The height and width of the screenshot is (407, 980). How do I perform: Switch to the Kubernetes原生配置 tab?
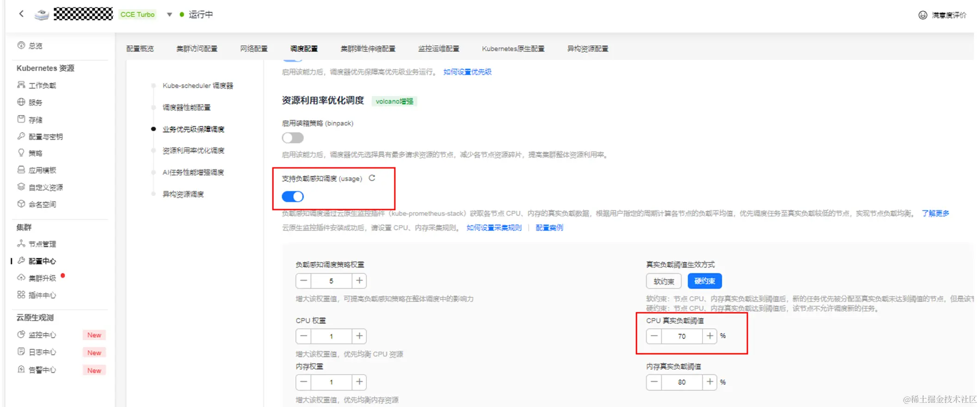click(x=513, y=49)
